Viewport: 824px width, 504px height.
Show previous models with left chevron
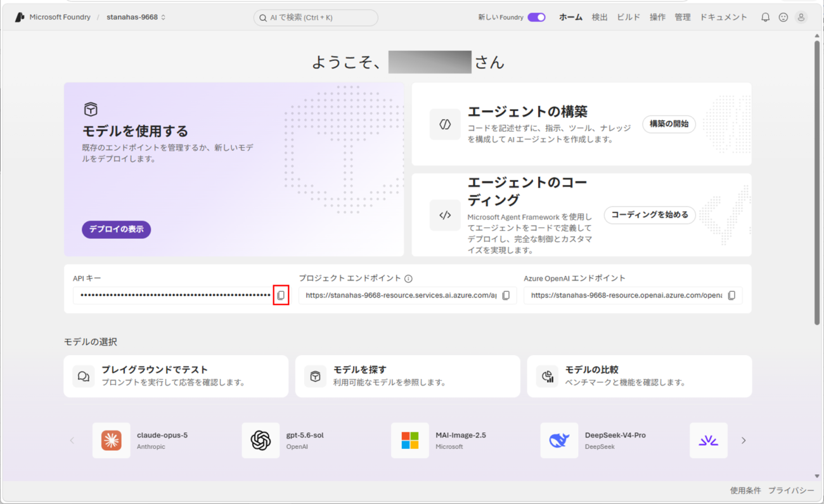[72, 441]
